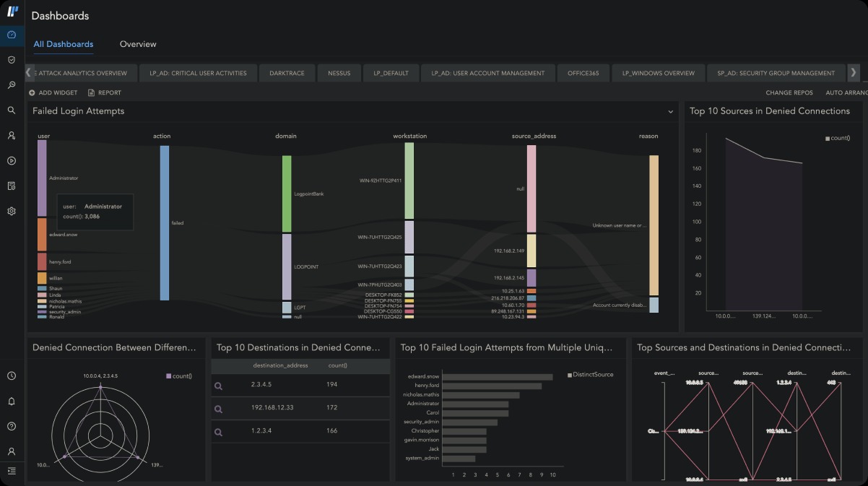The height and width of the screenshot is (486, 868).
Task: Toggle the DistinctSource legend entry
Action: (591, 375)
